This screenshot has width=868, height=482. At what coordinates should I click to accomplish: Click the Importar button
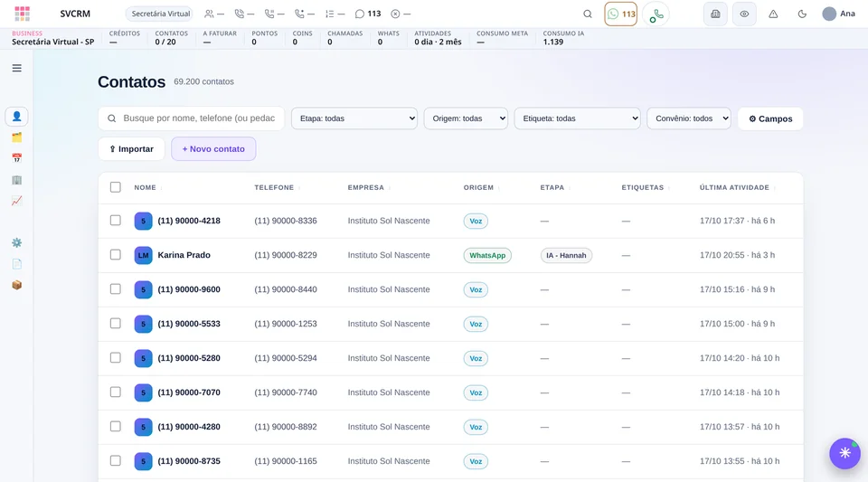click(x=131, y=149)
